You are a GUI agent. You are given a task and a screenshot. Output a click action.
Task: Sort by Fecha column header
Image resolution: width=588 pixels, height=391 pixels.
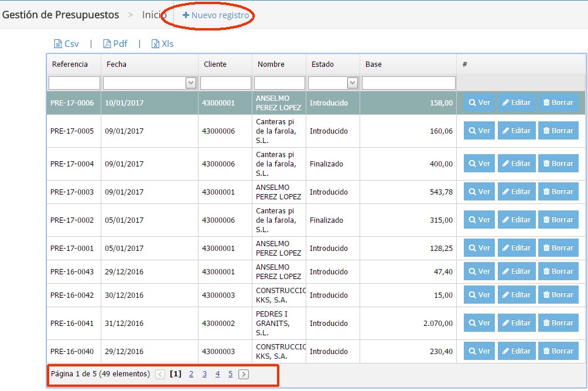click(116, 64)
